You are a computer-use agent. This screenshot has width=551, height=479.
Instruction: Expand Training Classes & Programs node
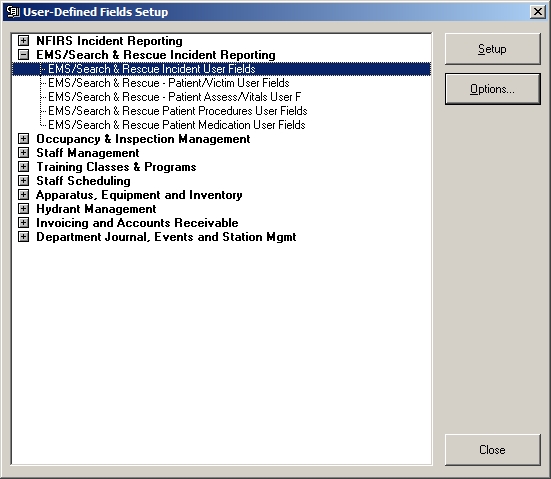click(x=24, y=167)
